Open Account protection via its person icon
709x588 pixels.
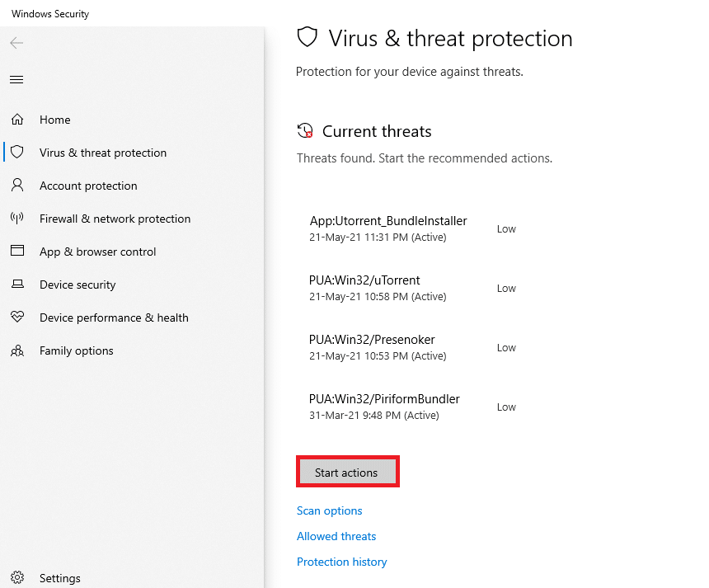17,186
